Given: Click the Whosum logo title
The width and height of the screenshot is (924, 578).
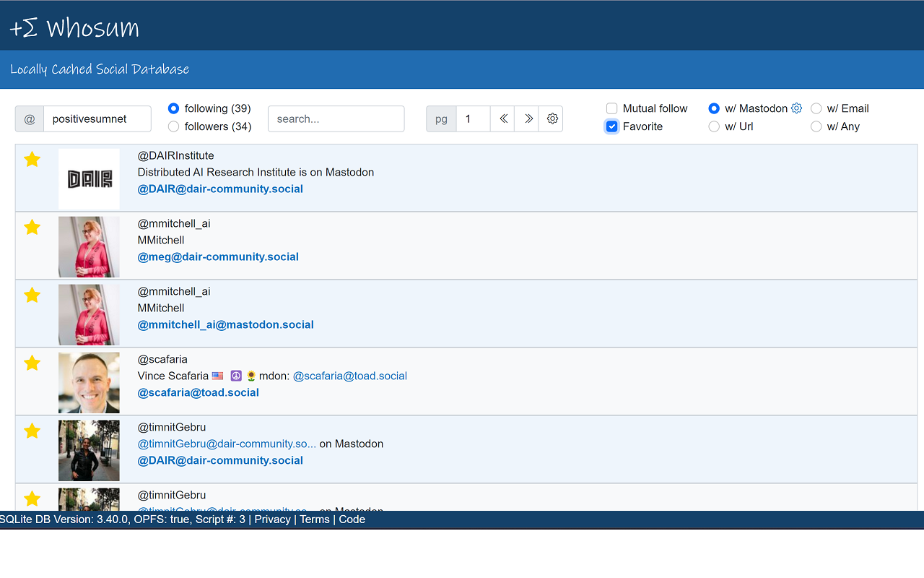Looking at the screenshot, I should (74, 27).
